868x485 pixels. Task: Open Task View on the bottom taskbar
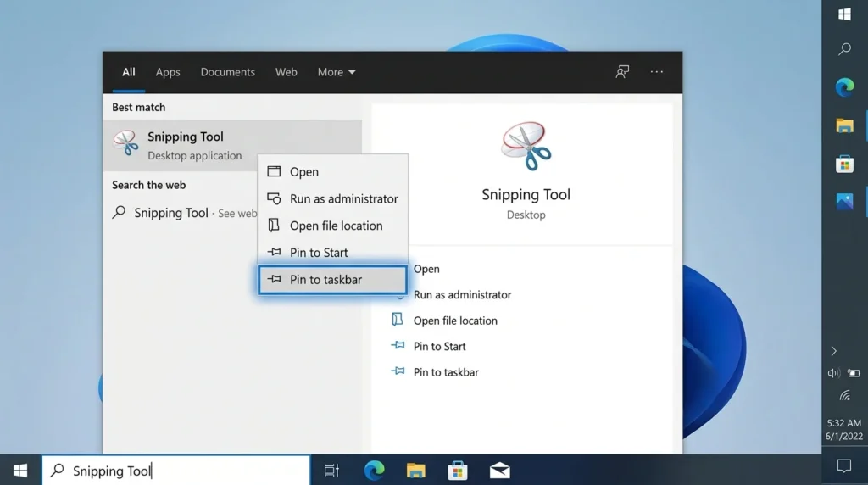point(331,471)
